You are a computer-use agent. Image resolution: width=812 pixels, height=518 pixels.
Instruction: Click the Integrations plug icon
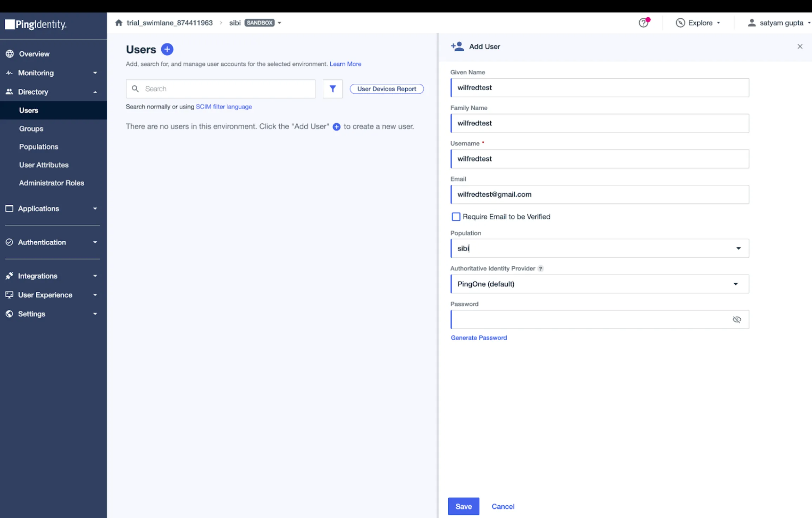(10, 276)
